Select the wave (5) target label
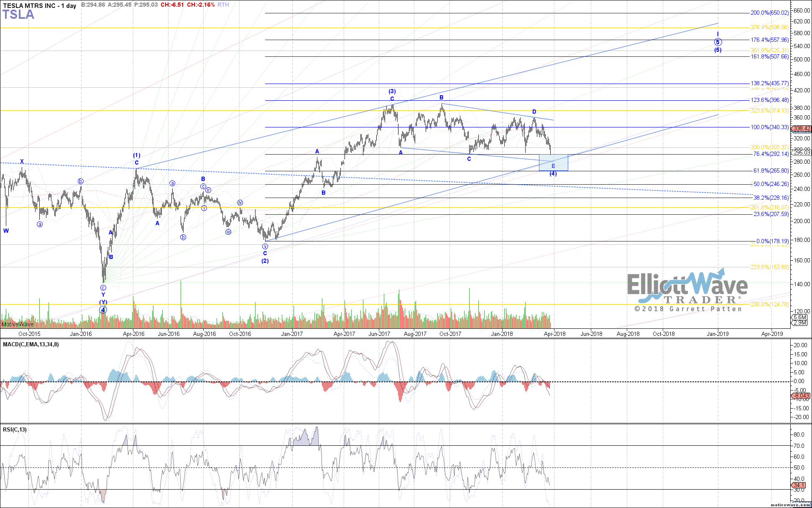Image resolution: width=812 pixels, height=508 pixels. point(718,50)
